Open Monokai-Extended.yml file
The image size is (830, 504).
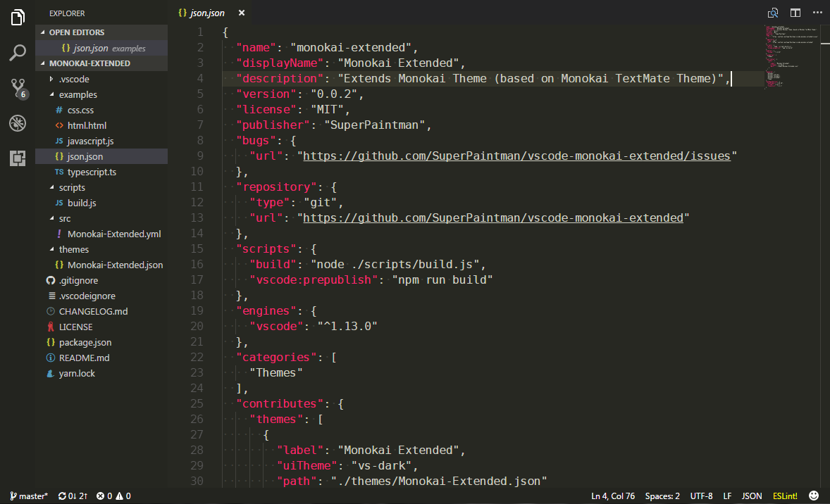(101, 234)
